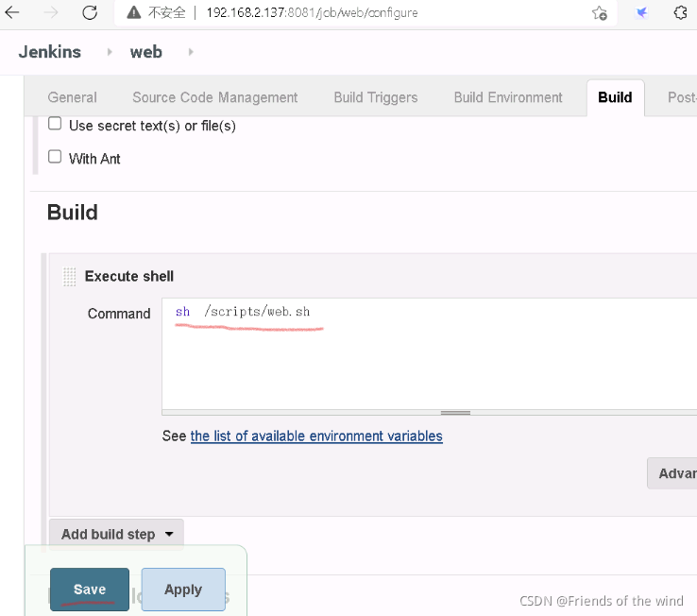Apply the configuration changes
Image resolution: width=697 pixels, height=616 pixels.
(x=183, y=590)
